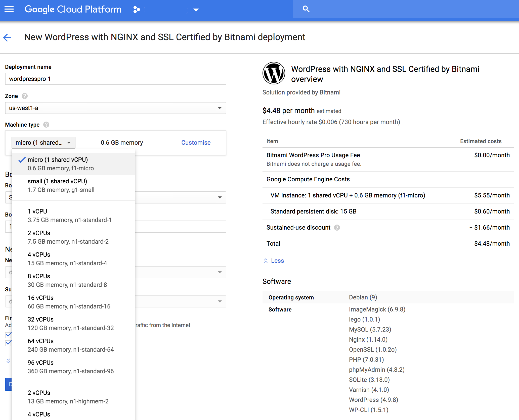Click the back arrow icon
The height and width of the screenshot is (420, 519).
[x=7, y=38]
